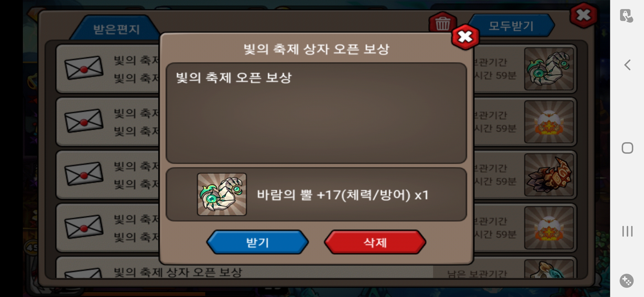Close the reward popup dialog
Screen dimensions: 644x297
[x=465, y=37]
